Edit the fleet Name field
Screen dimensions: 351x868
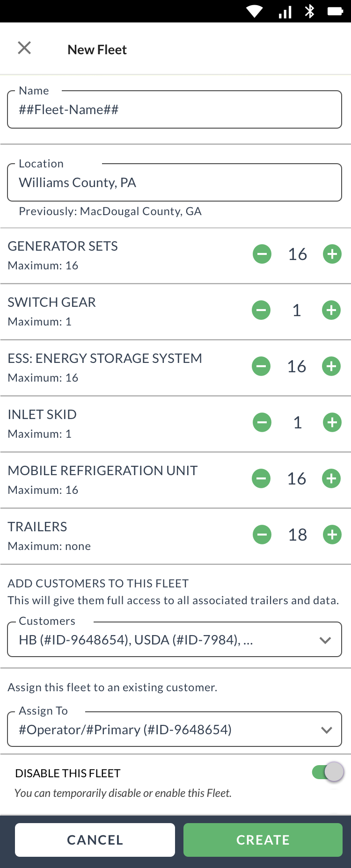(x=175, y=110)
